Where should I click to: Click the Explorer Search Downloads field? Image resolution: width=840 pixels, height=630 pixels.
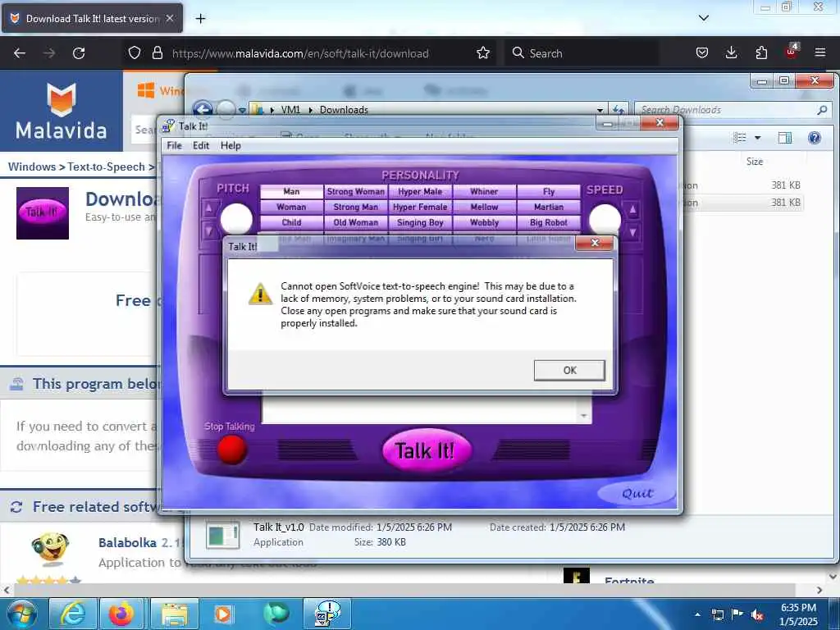pyautogui.click(x=733, y=110)
